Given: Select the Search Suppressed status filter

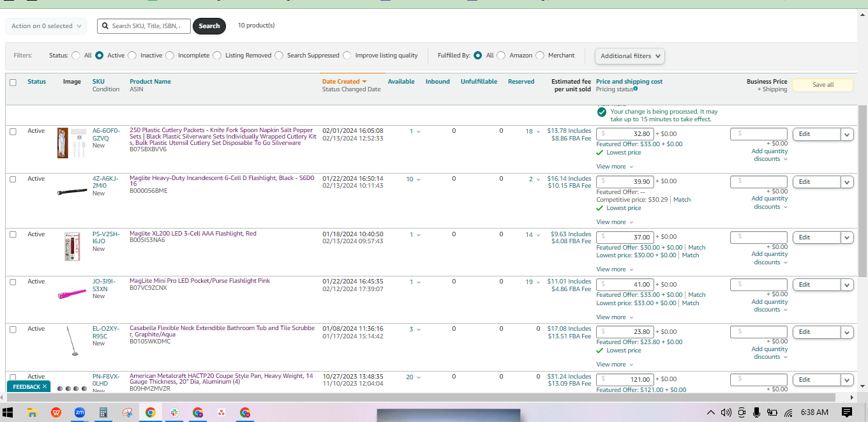Looking at the screenshot, I should tap(279, 56).
